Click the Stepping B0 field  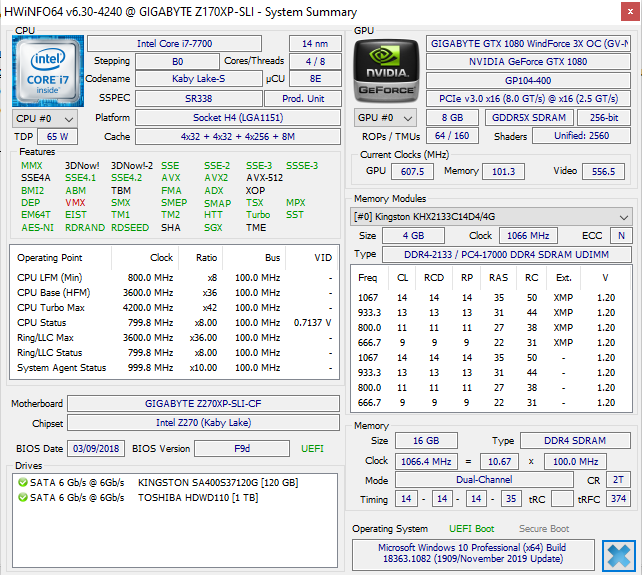177,61
